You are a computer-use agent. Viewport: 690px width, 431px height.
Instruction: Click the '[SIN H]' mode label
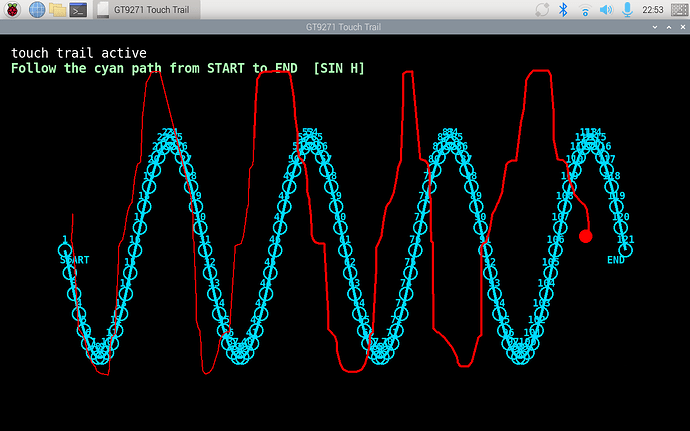(338, 68)
